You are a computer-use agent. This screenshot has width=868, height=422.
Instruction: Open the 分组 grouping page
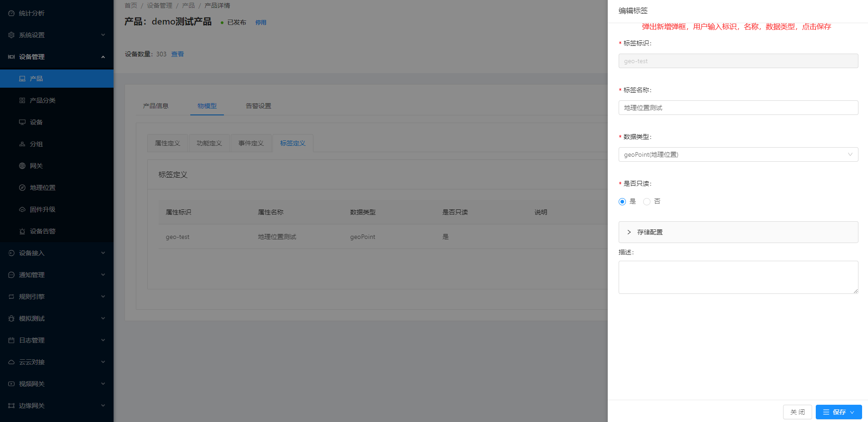pos(36,144)
